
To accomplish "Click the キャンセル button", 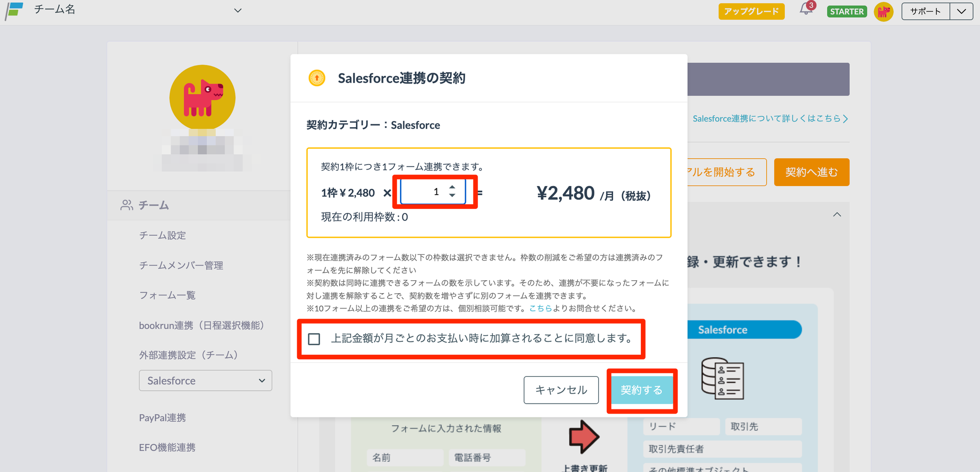I will click(561, 390).
